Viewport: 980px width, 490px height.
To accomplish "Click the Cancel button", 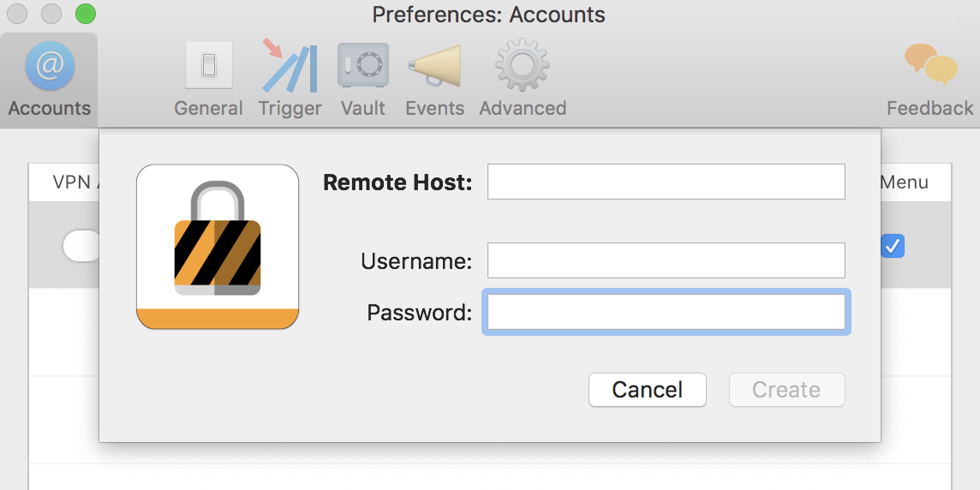I will pyautogui.click(x=648, y=390).
